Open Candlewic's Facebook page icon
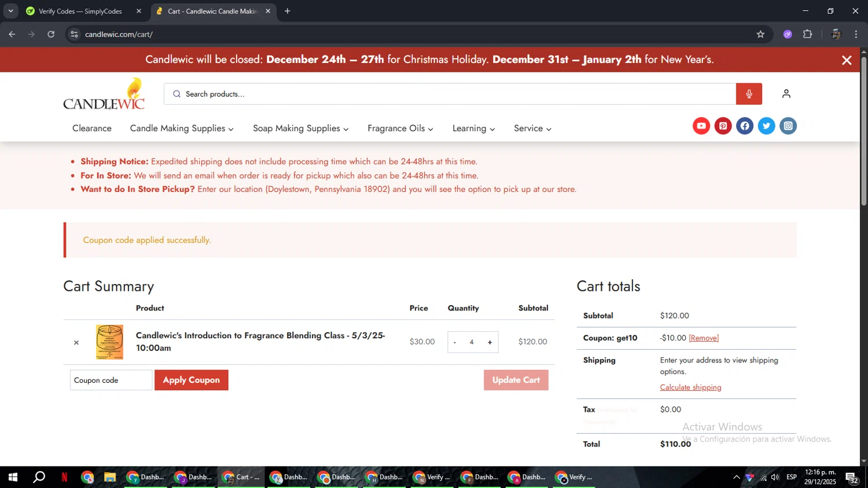 click(x=745, y=126)
